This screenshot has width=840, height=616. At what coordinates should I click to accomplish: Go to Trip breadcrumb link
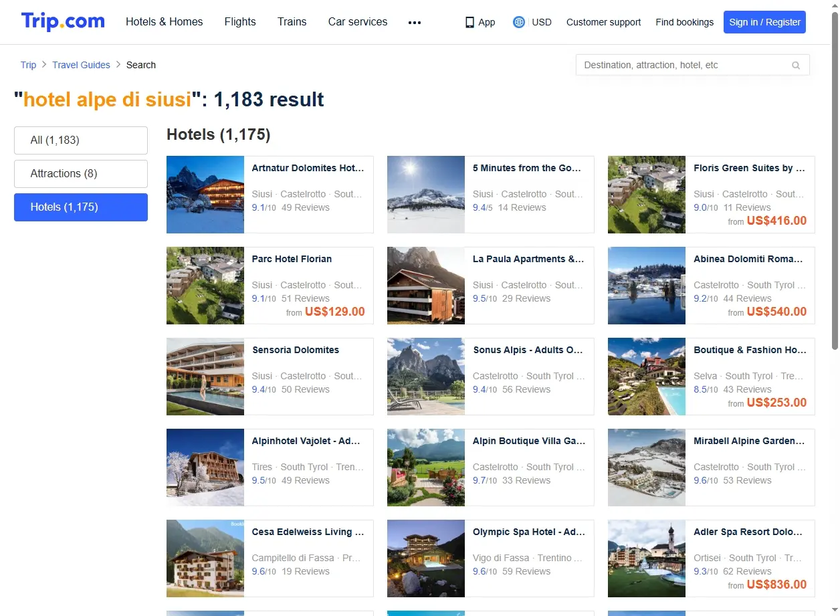[x=28, y=65]
